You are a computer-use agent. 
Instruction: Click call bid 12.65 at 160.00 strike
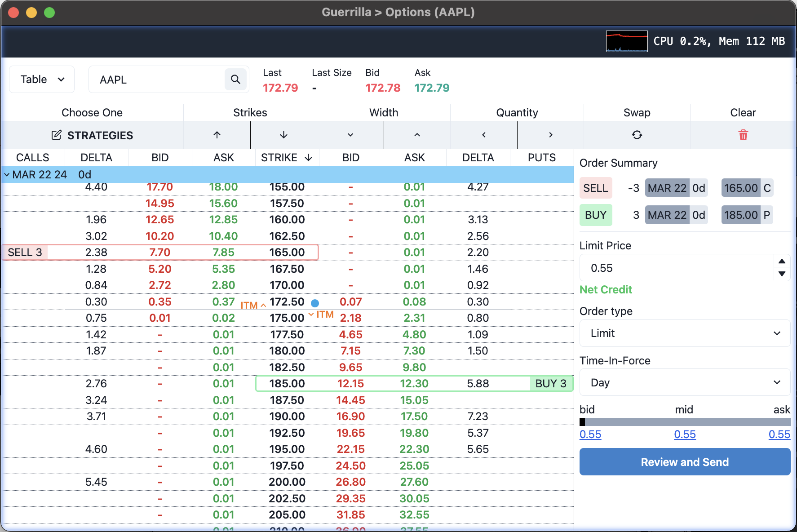[160, 220]
